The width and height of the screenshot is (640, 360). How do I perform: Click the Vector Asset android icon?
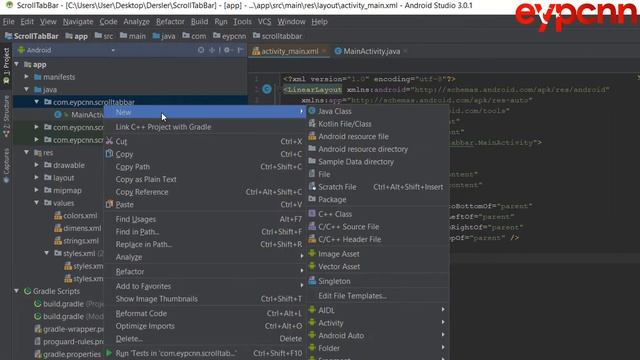click(312, 266)
